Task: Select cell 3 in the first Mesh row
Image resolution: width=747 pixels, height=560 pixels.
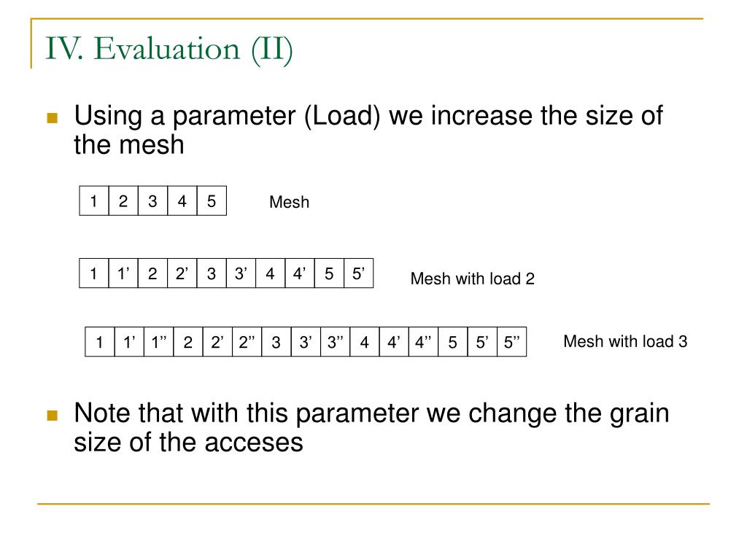Action: (x=153, y=201)
